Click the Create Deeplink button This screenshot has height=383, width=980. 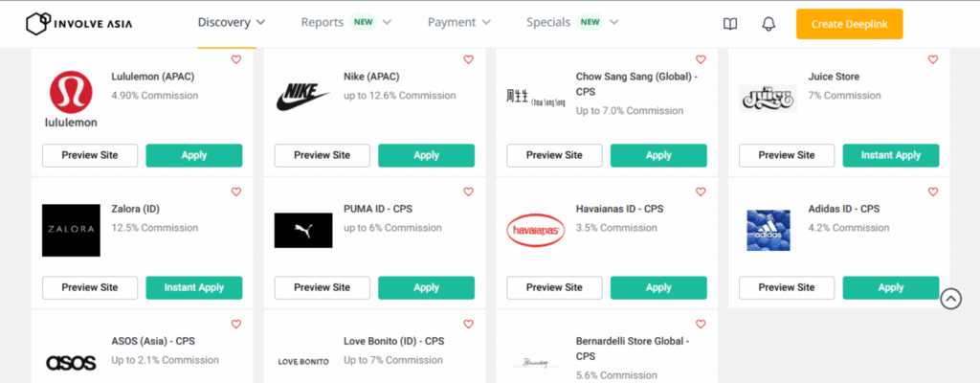849,24
